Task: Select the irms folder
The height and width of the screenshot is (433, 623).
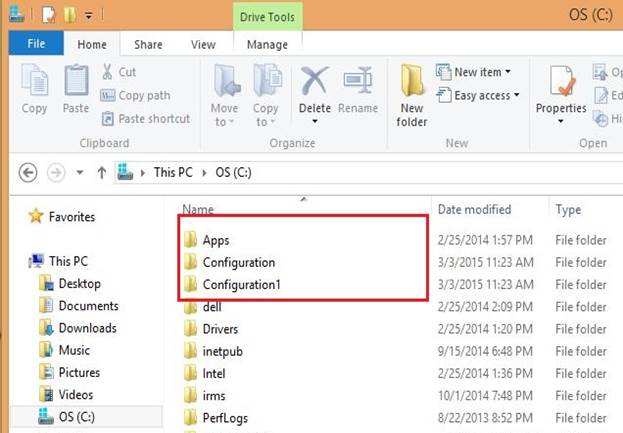Action: click(214, 396)
